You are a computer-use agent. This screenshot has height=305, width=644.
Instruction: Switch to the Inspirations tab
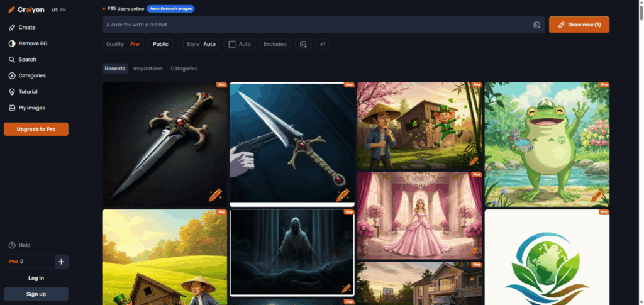[x=148, y=69]
